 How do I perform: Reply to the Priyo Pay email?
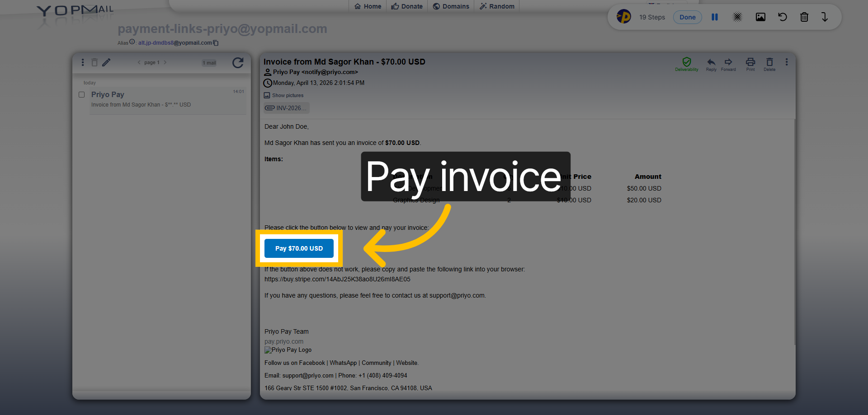click(711, 63)
